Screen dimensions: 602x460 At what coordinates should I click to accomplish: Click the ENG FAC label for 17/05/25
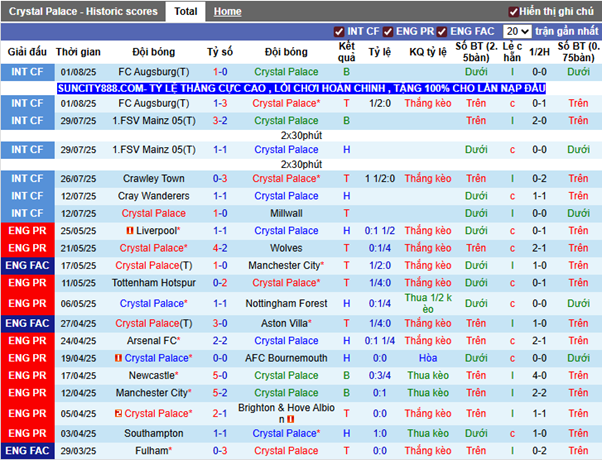[27, 265]
